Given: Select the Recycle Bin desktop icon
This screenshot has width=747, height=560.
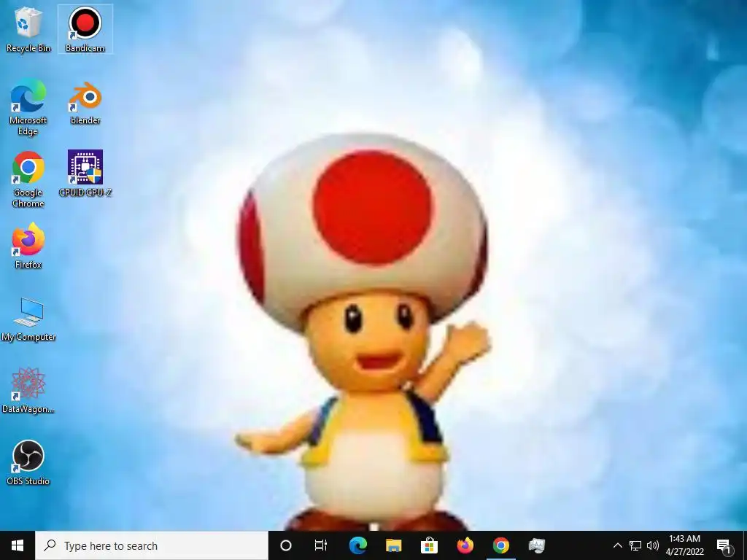Looking at the screenshot, I should [28, 29].
